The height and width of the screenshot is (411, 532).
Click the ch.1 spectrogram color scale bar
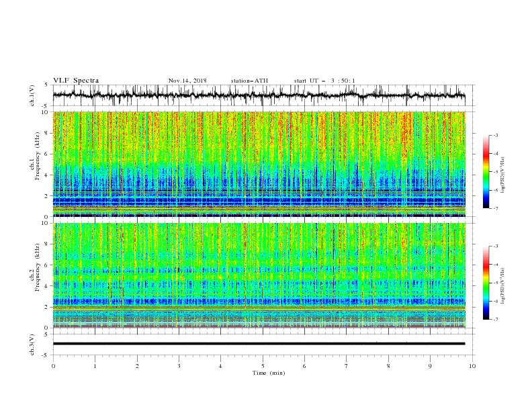(x=486, y=172)
